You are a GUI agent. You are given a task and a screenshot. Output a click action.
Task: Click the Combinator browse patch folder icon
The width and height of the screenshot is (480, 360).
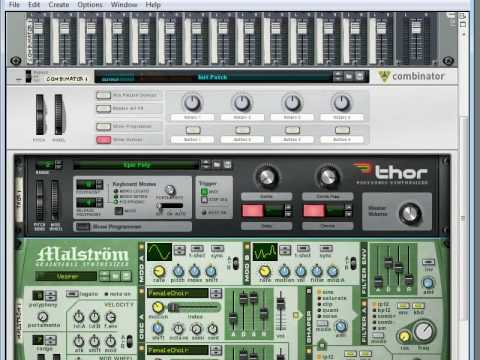[349, 76]
